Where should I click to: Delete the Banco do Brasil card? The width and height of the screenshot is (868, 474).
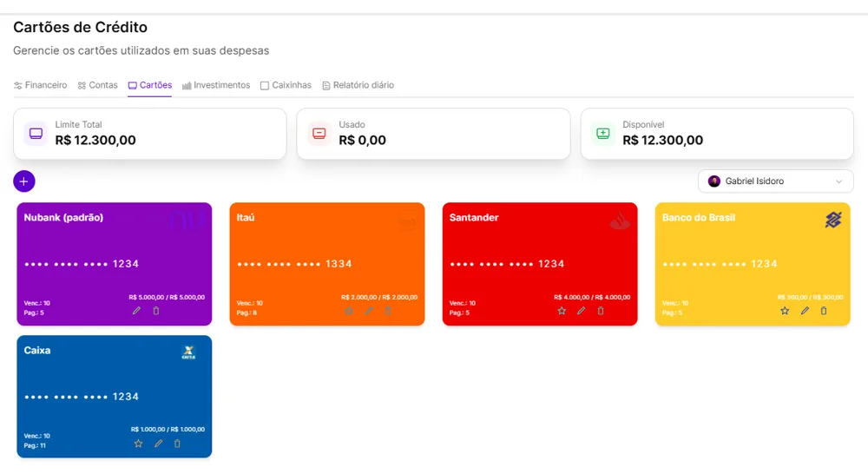[824, 311]
